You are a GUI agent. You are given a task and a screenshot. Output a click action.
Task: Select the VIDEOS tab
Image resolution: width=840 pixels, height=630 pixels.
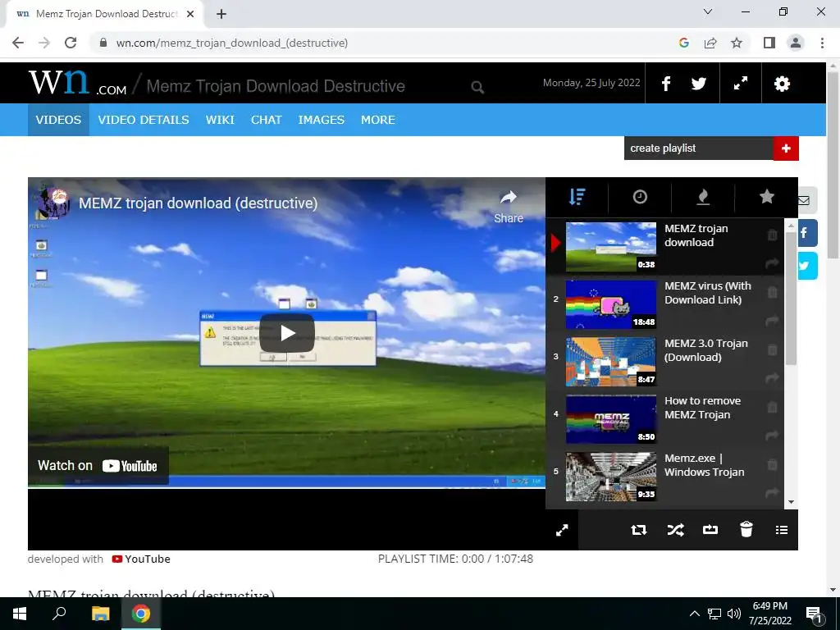(58, 120)
